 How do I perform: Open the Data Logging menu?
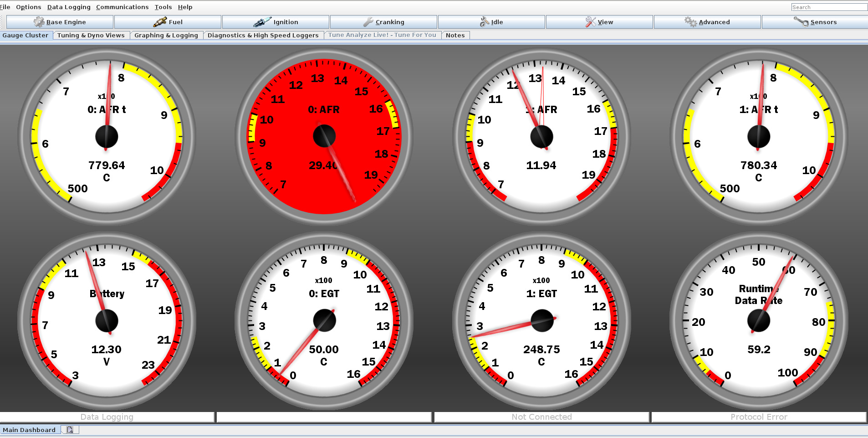click(69, 7)
